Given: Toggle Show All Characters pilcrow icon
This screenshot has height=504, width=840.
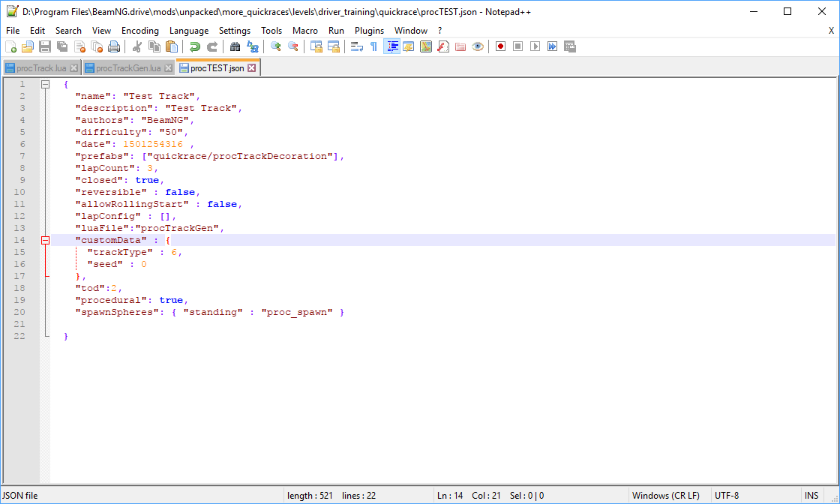Looking at the screenshot, I should (373, 46).
